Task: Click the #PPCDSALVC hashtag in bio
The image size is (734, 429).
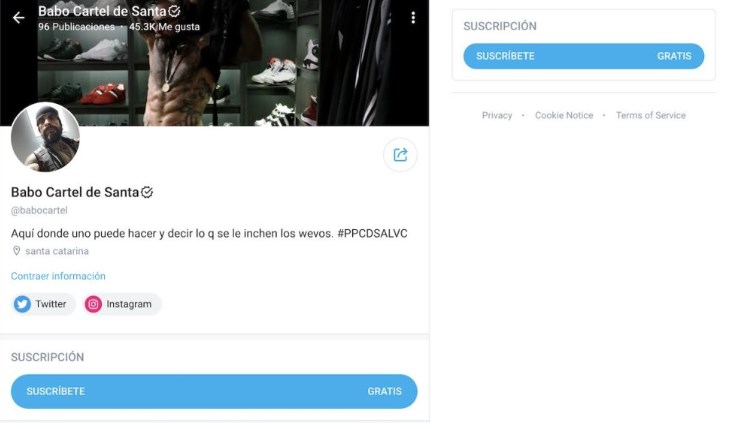Action: tap(372, 233)
